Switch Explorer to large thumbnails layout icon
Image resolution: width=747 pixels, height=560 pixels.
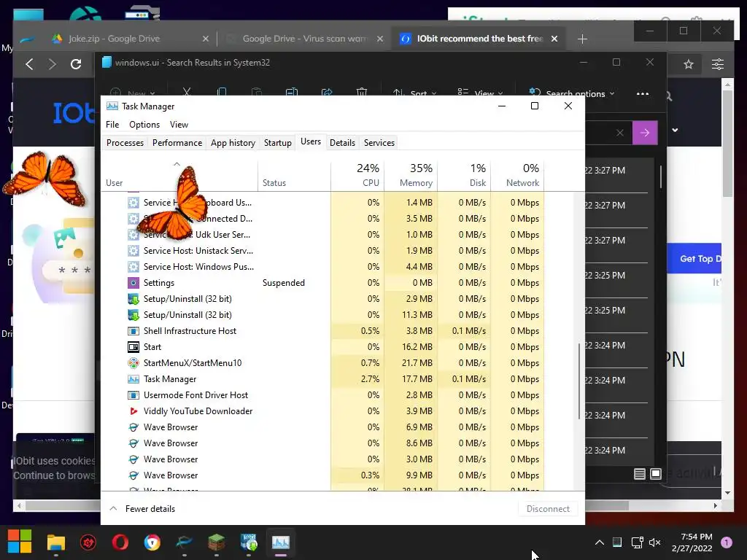(x=656, y=474)
